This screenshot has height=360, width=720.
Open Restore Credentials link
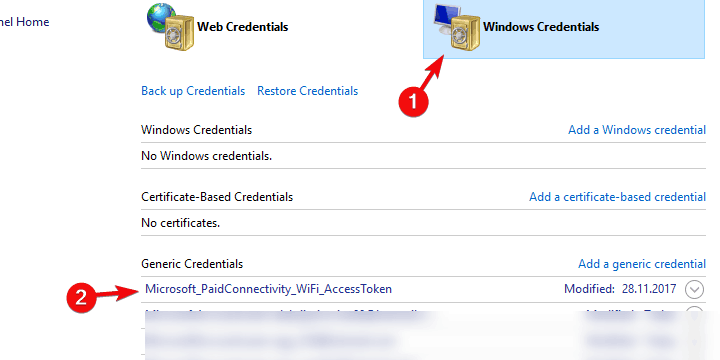point(307,91)
